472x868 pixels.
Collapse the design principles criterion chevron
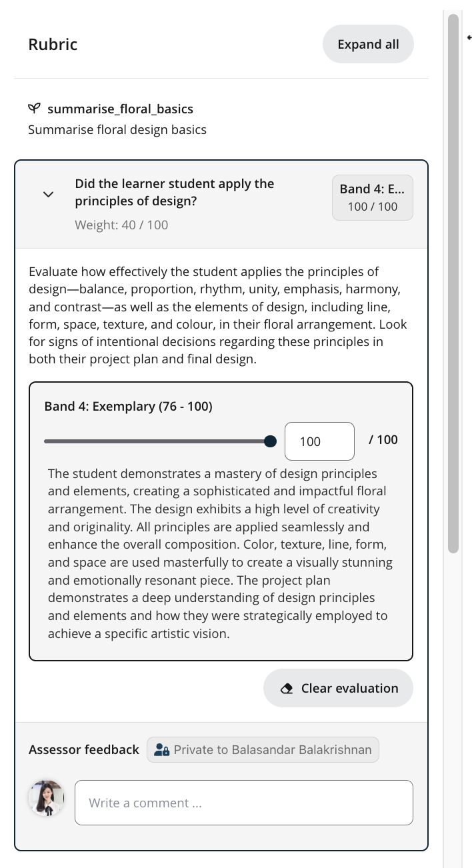(48, 194)
